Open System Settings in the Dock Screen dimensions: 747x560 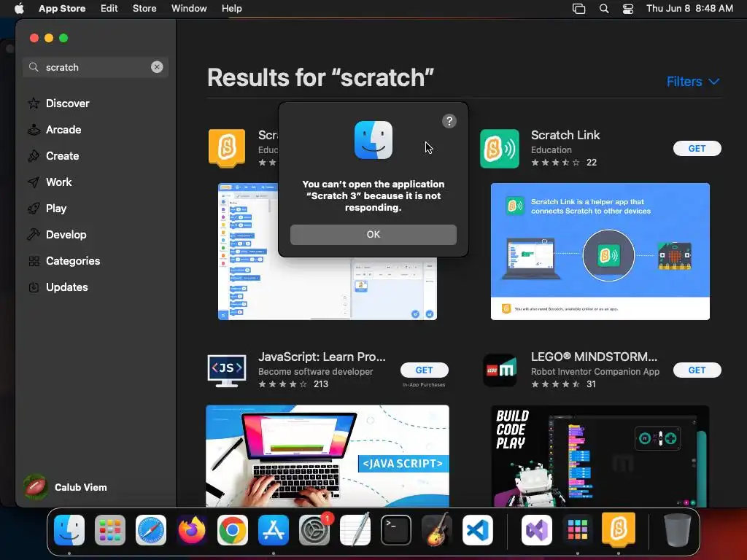tap(314, 530)
